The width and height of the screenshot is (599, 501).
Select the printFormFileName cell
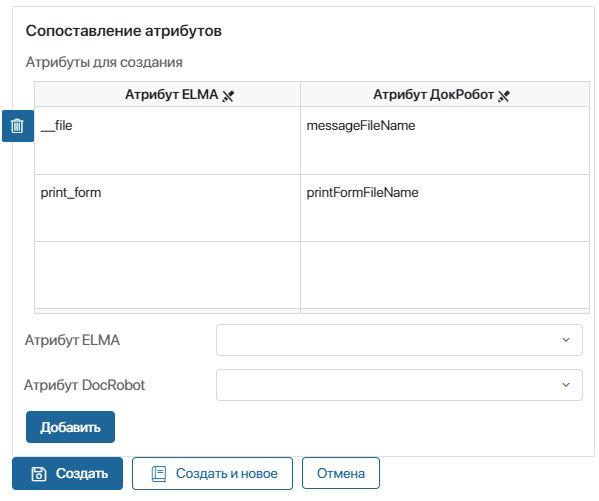tap(445, 208)
